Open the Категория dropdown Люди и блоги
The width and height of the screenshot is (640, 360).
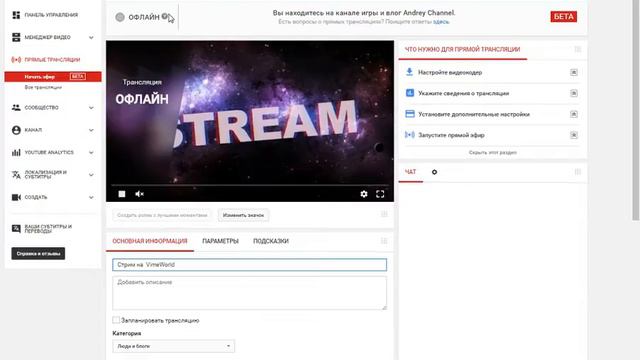click(173, 346)
